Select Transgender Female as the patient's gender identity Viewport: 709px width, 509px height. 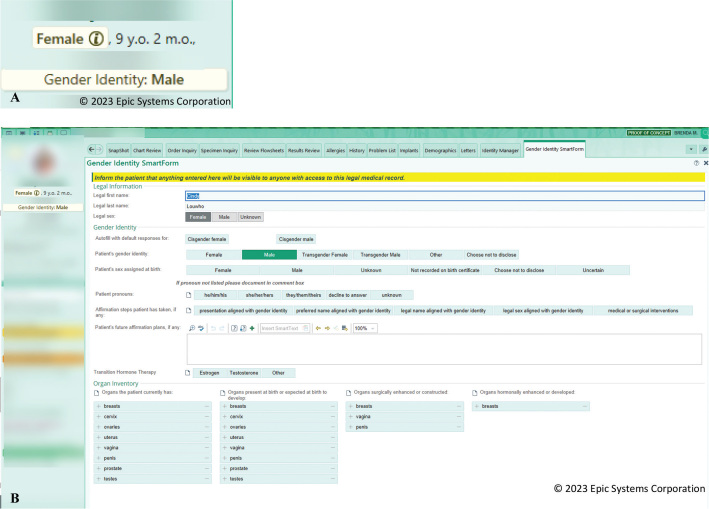point(325,255)
